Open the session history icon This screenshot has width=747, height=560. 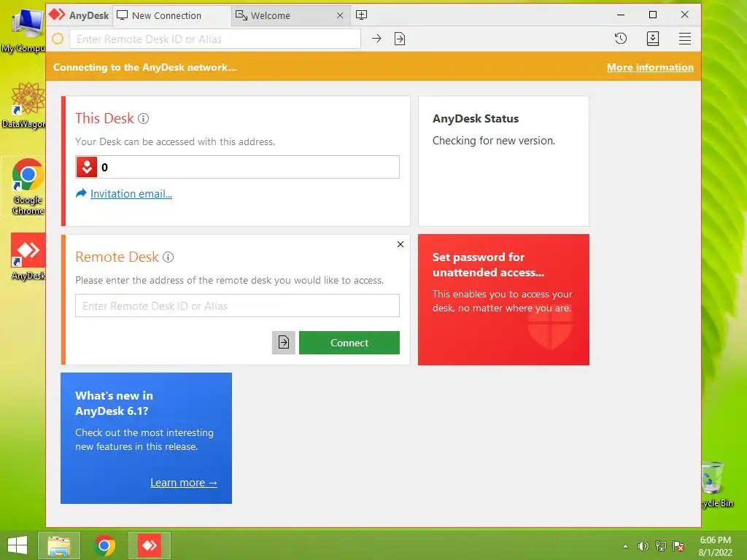(x=620, y=39)
